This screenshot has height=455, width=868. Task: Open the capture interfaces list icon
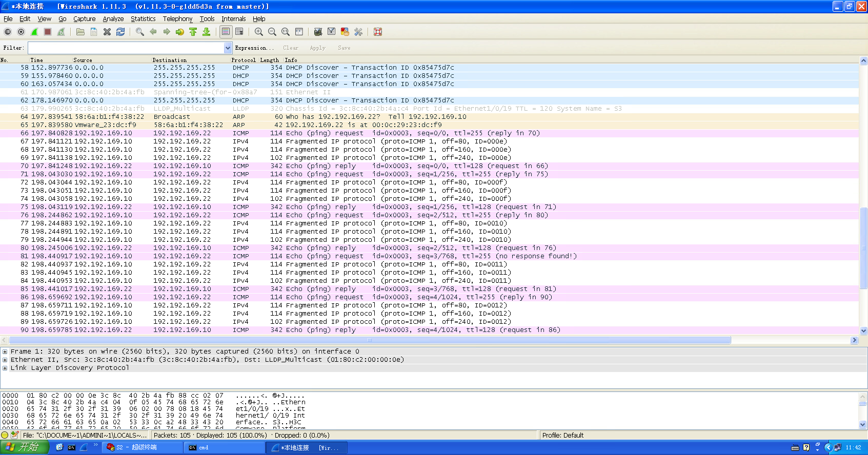[x=8, y=32]
